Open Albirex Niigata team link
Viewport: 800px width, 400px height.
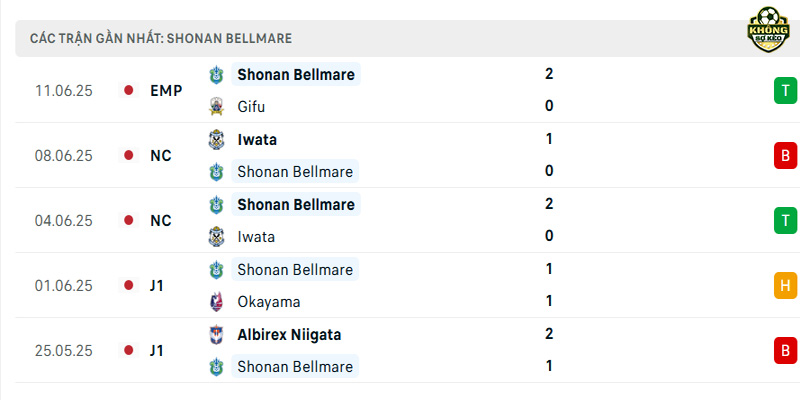coord(289,335)
